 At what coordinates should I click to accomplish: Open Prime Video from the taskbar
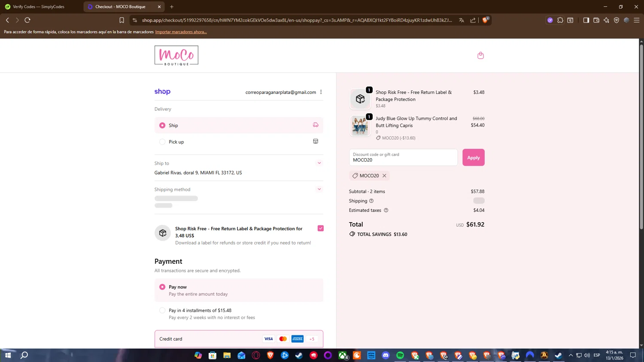pos(371,355)
